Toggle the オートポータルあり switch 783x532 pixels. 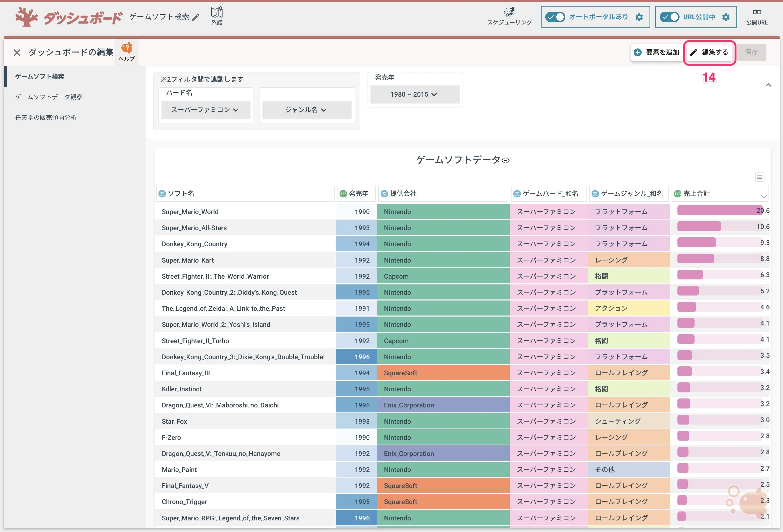coord(555,17)
